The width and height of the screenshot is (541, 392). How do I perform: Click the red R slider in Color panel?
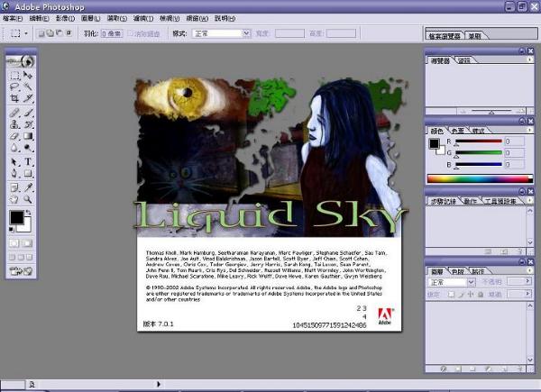click(x=478, y=141)
